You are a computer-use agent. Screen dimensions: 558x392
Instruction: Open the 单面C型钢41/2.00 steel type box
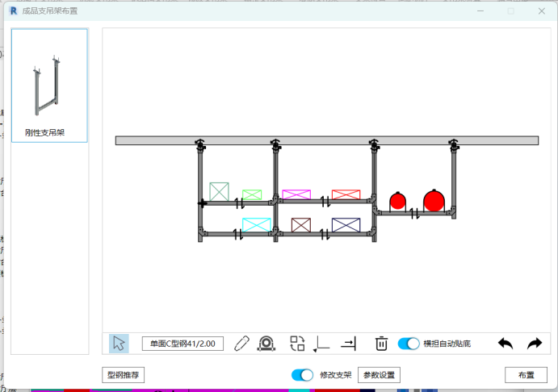(x=183, y=344)
